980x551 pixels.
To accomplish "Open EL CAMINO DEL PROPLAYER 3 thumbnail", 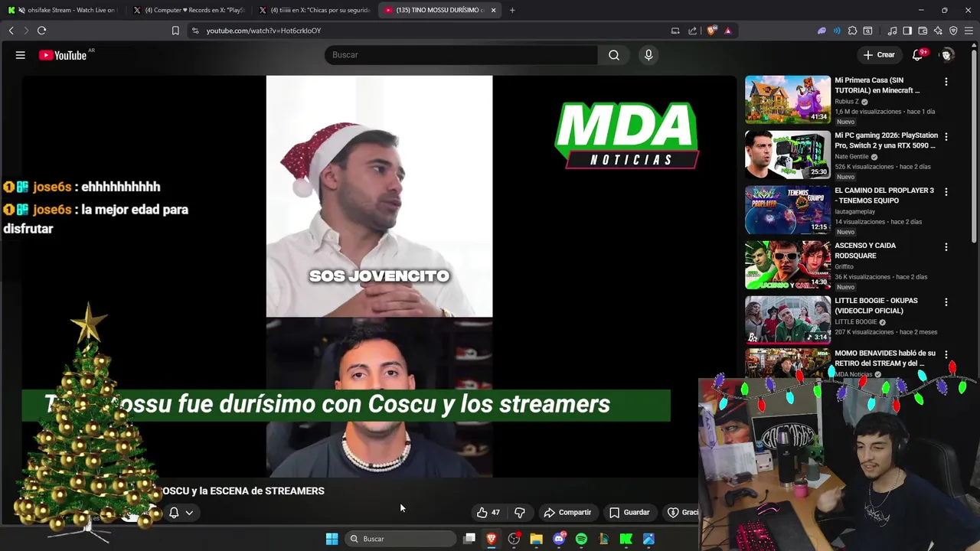I will (788, 210).
